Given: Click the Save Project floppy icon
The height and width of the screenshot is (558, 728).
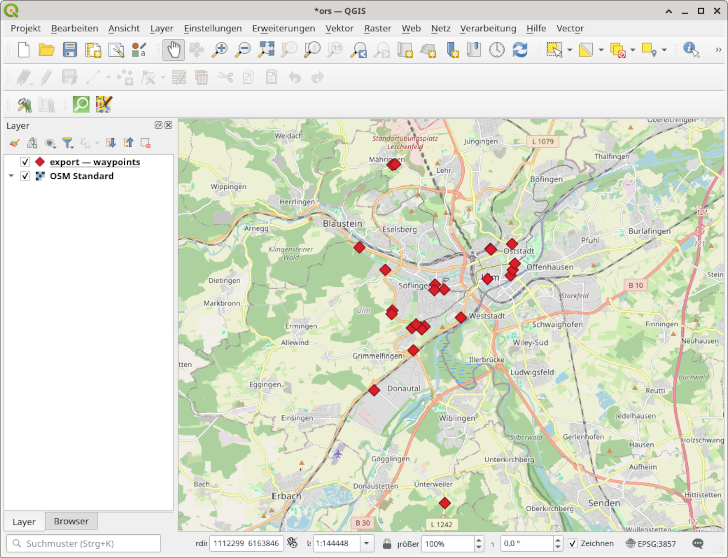Looking at the screenshot, I should 68,49.
